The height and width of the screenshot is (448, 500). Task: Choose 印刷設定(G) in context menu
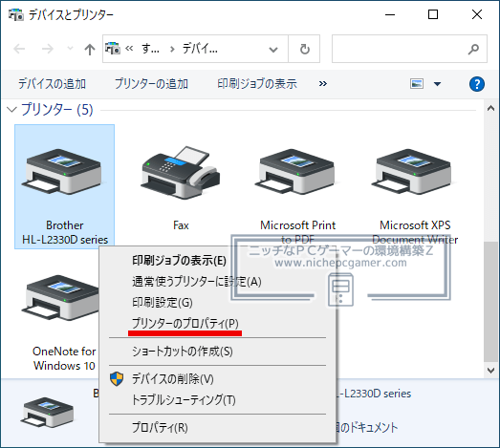point(163,303)
